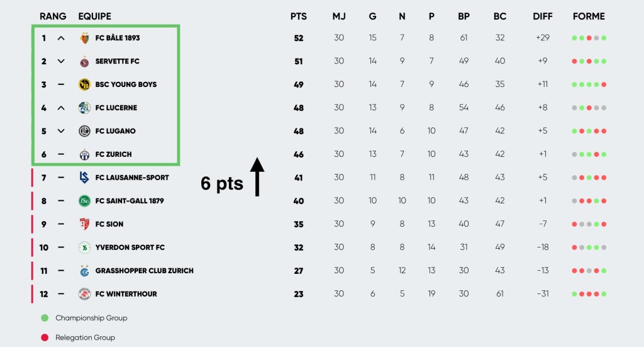Click the FC Lugano circular logo
644x347 pixels.
click(84, 131)
